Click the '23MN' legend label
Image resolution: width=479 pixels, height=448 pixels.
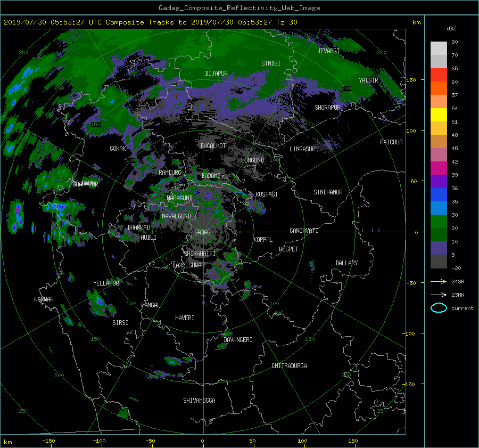pyautogui.click(x=458, y=295)
